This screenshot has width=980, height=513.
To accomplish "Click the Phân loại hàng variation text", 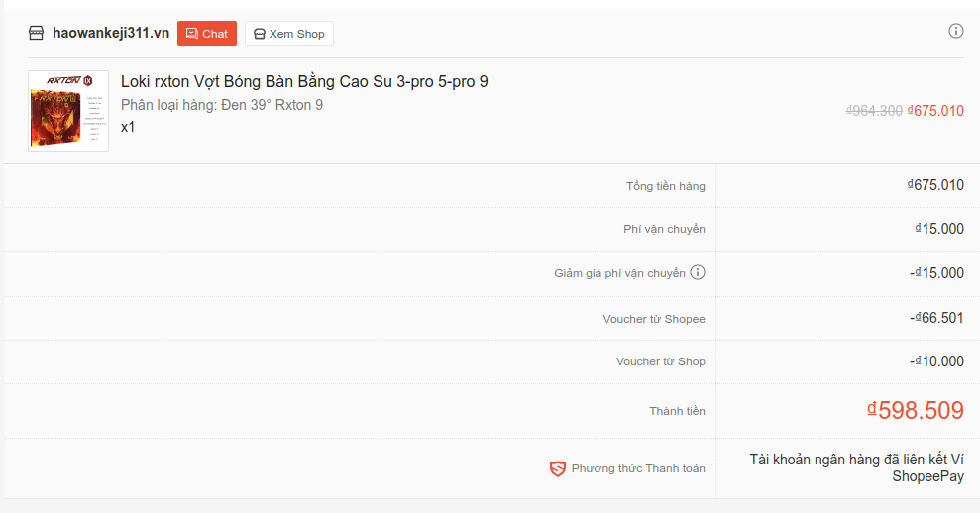I will pyautogui.click(x=222, y=105).
